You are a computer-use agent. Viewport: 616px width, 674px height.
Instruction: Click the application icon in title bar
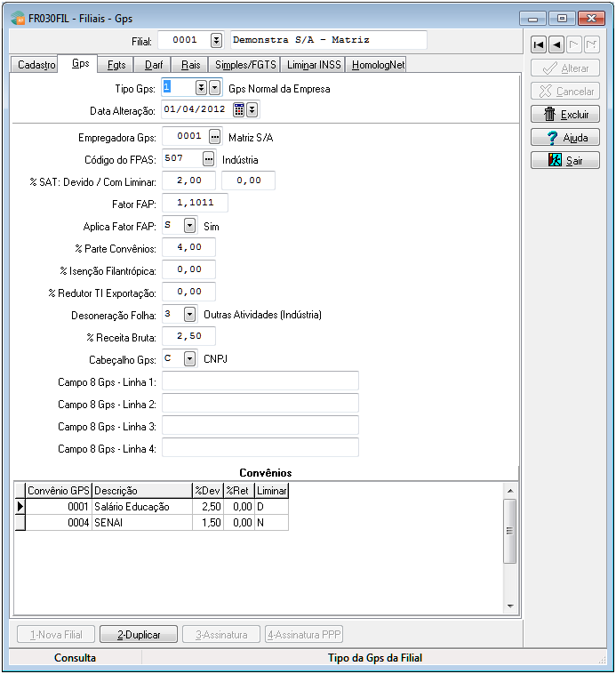click(x=18, y=19)
